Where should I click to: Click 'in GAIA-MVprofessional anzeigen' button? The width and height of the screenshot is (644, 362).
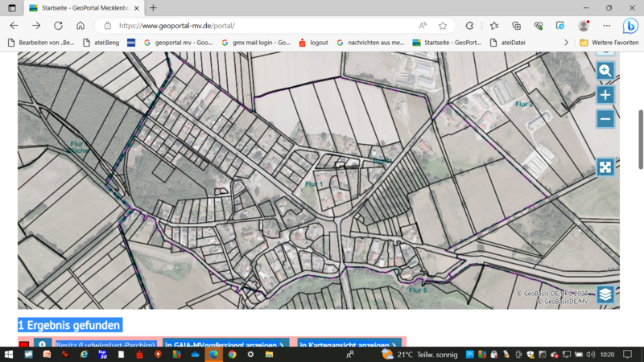[x=225, y=344]
